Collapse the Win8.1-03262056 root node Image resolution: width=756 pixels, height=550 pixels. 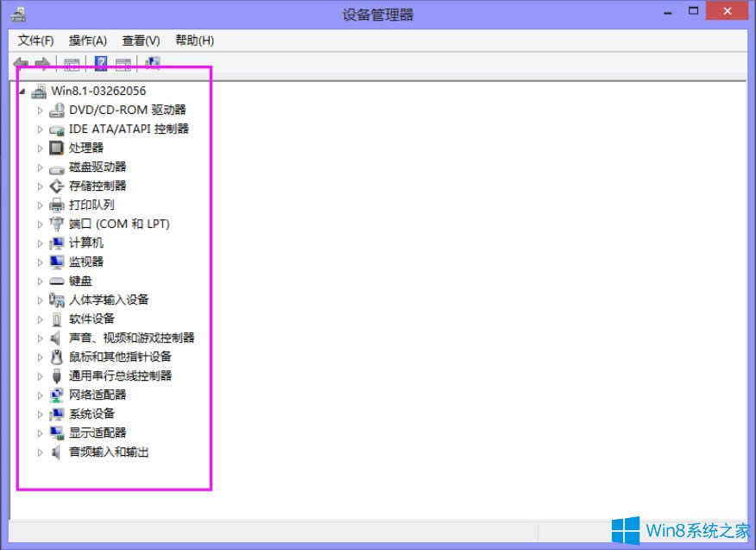[23, 91]
